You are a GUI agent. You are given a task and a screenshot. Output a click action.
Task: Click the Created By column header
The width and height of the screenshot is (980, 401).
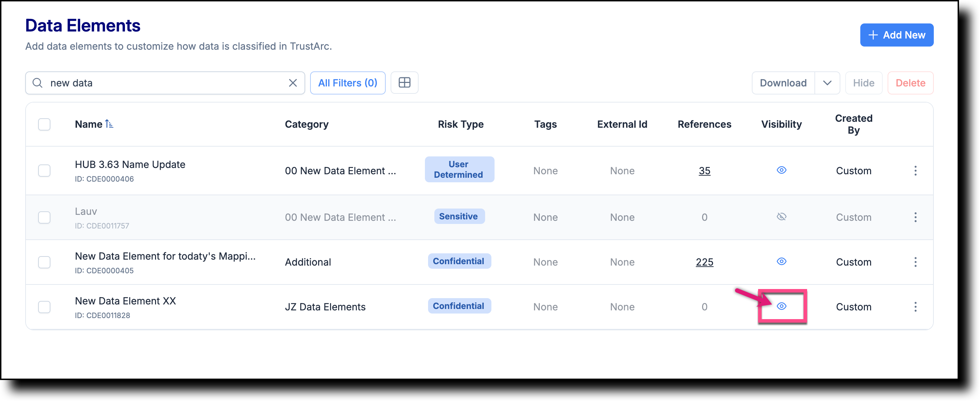point(853,124)
